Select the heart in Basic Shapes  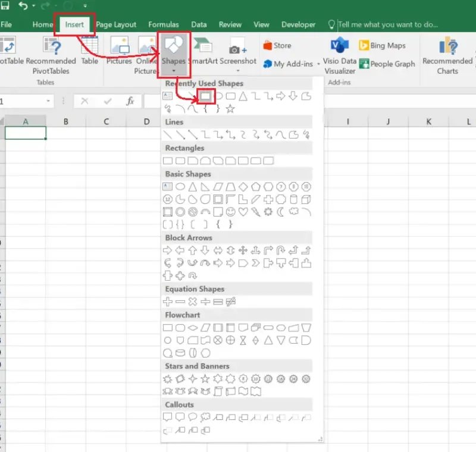click(243, 212)
